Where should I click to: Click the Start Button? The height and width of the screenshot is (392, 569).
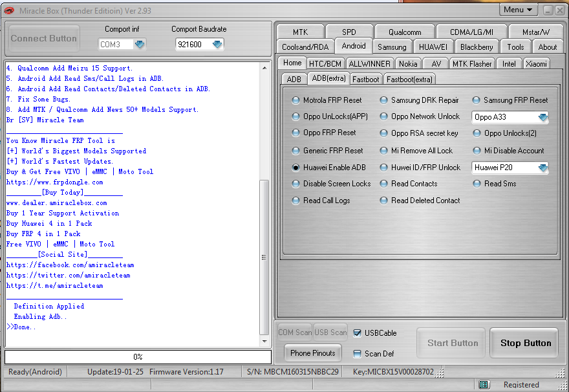click(453, 343)
